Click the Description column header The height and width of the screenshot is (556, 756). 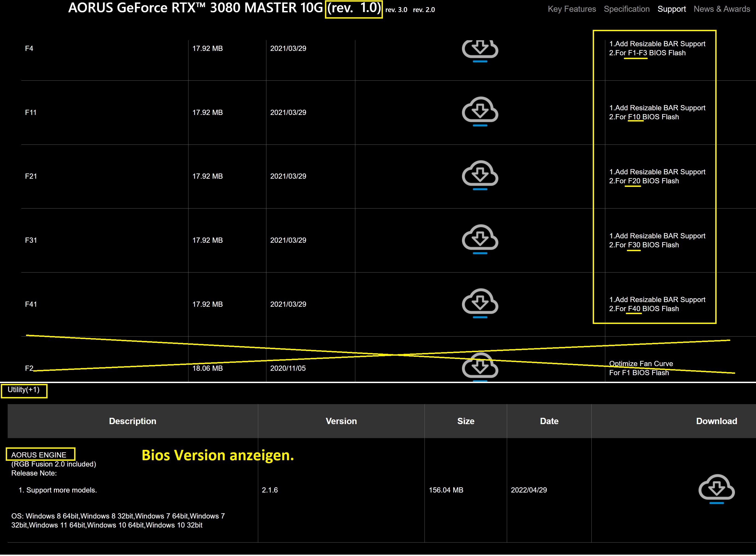[x=133, y=421]
